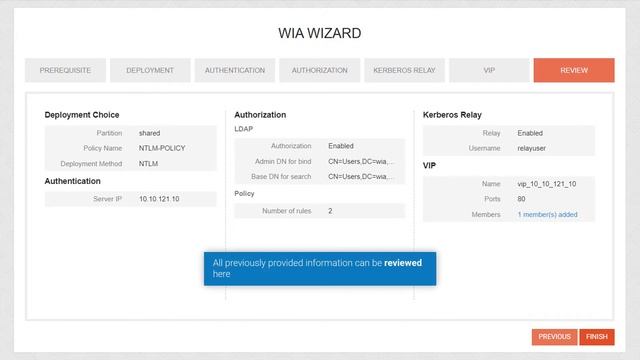Click the Partition value 'shared'
640x360 pixels.
149,133
